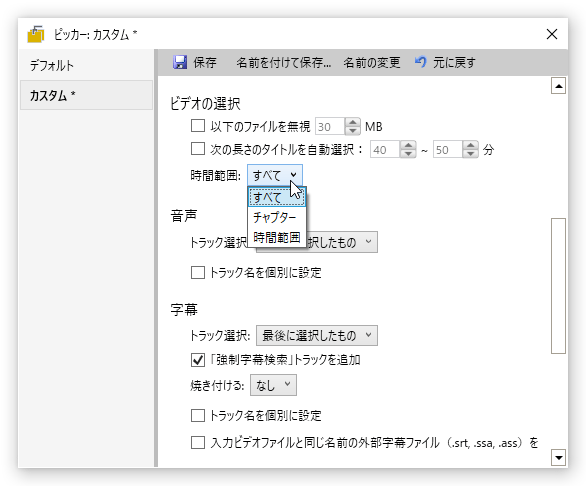Viewport: 586px width, 486px height.
Task: Uncheck 「強制字幕検索」トラックを追加 checkbox
Action: click(198, 360)
